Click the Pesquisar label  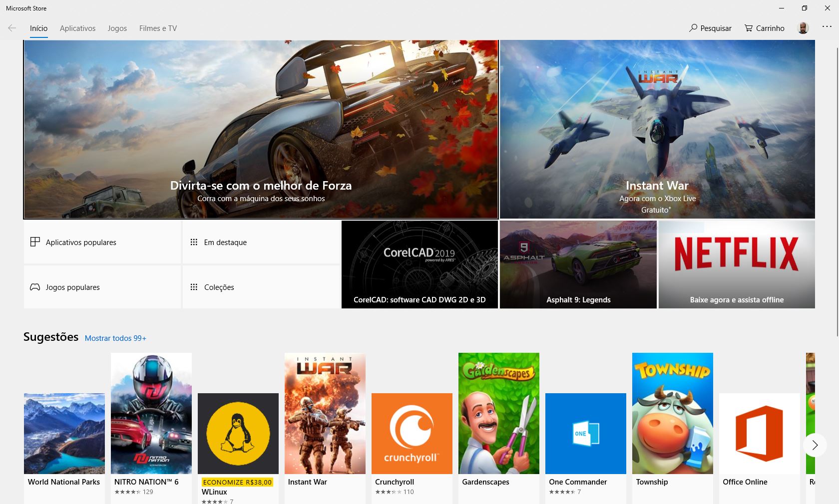[716, 28]
